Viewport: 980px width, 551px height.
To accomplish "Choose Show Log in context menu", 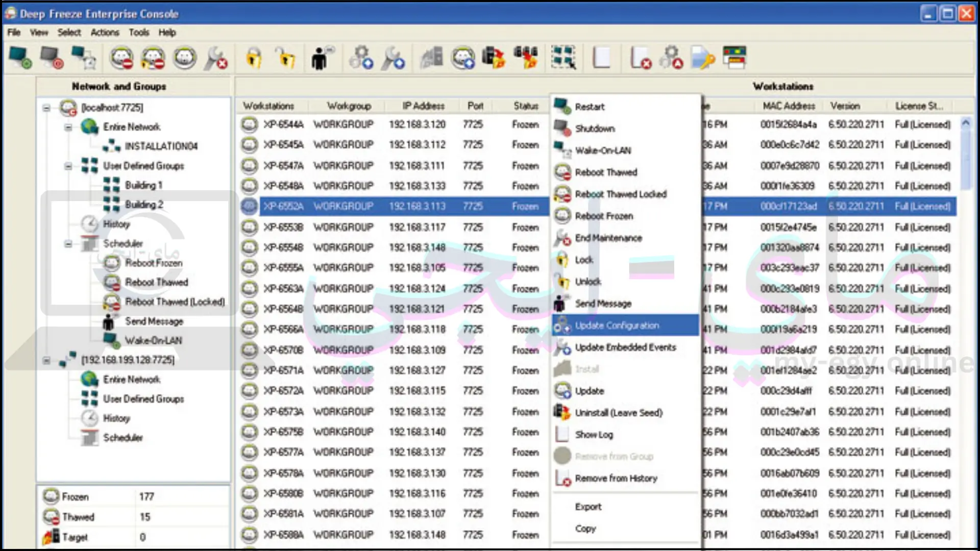I will click(625, 435).
